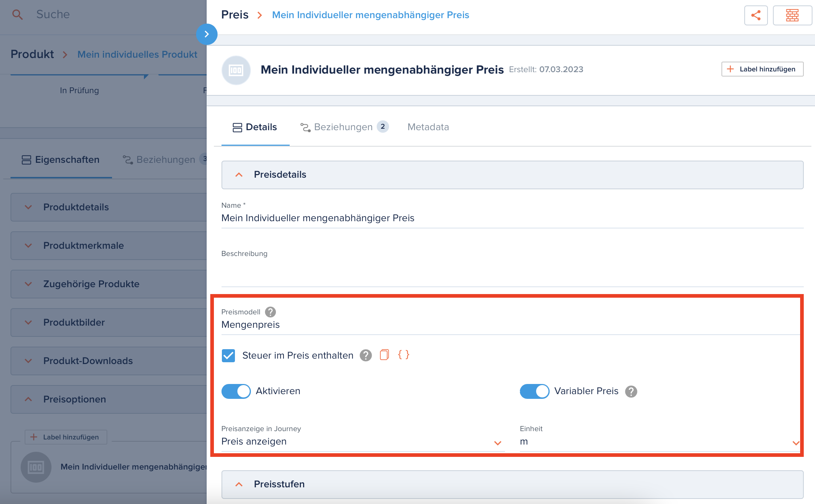Click the copy icon beside tax checkbox
815x504 pixels.
(384, 355)
